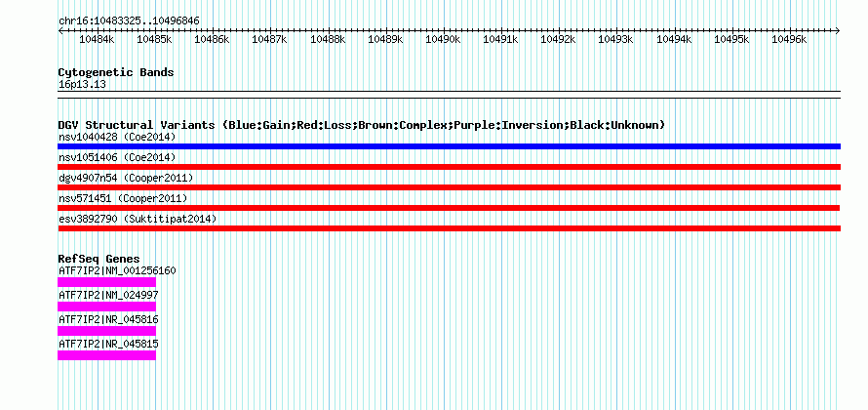Click the 10488k ruler tick label
Image resolution: width=868 pixels, height=410 pixels.
328,39
